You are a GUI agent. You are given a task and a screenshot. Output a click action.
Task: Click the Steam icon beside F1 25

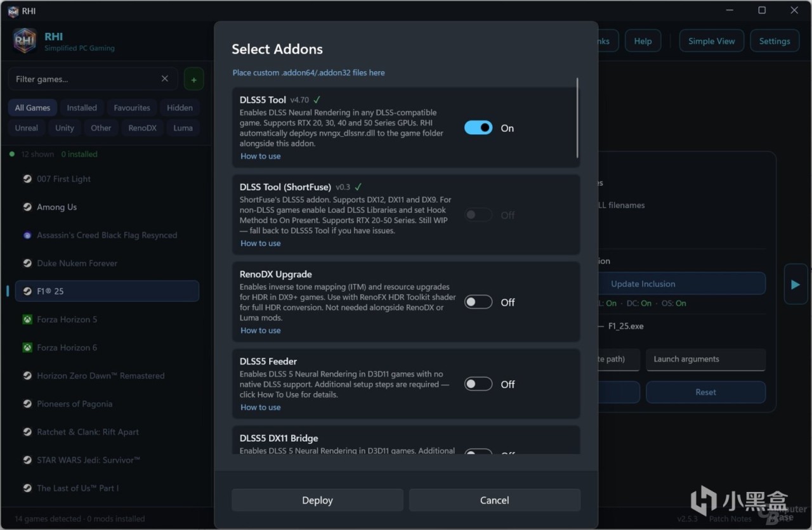pos(27,292)
